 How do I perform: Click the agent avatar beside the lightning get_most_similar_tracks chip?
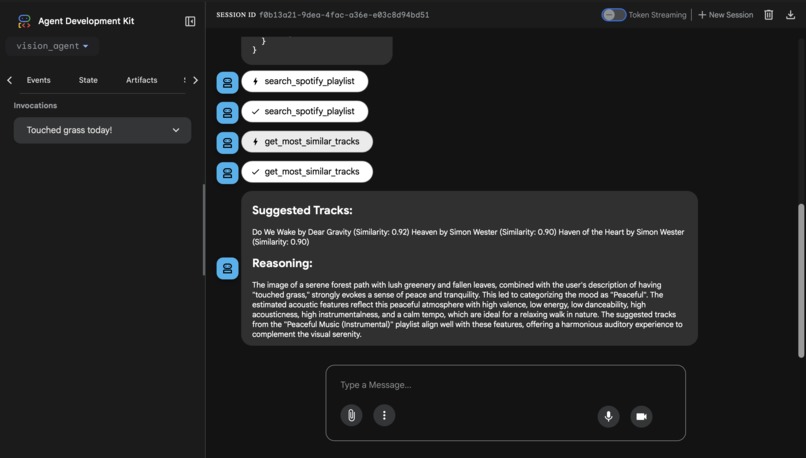click(x=227, y=143)
